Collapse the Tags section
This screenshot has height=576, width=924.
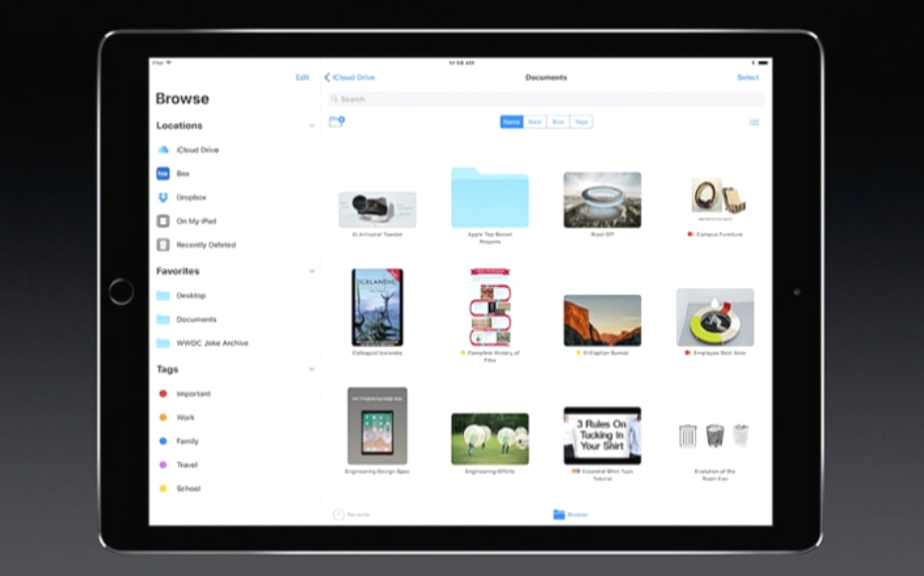pos(311,370)
